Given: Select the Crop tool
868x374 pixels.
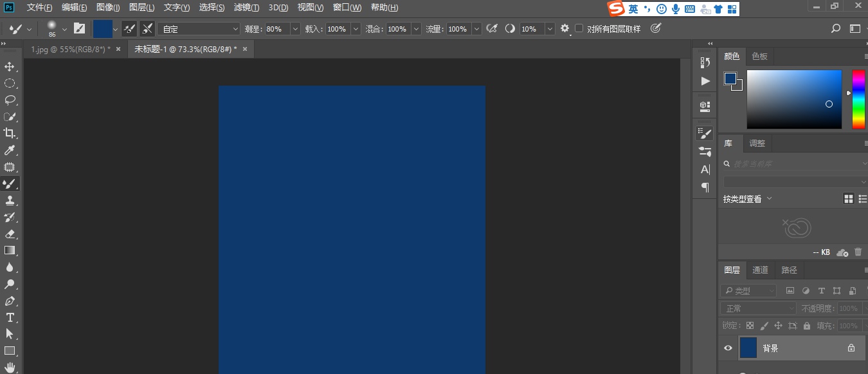Looking at the screenshot, I should tap(9, 133).
